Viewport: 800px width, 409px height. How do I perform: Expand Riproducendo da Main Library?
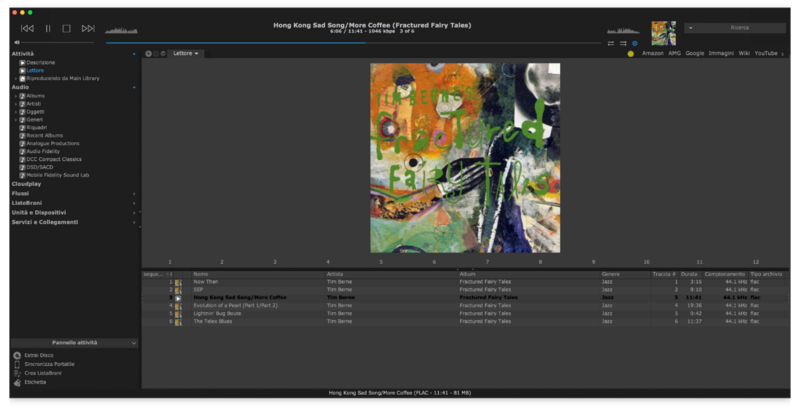click(x=16, y=79)
